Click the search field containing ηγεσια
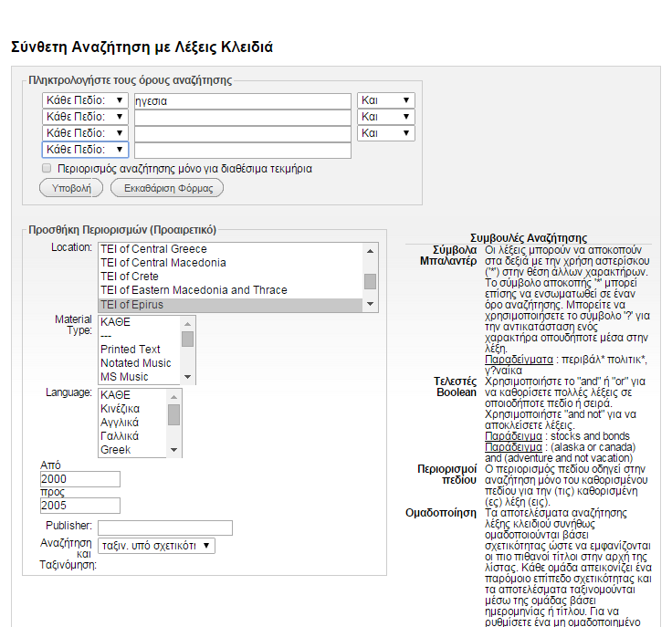The image size is (672, 627). (243, 101)
